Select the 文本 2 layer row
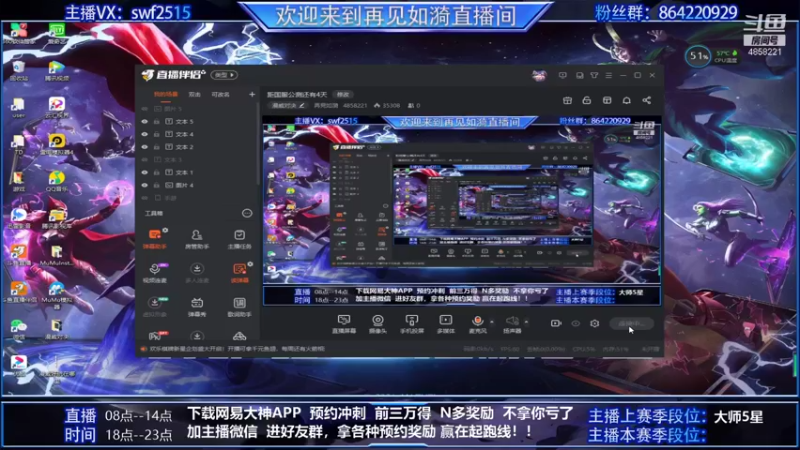This screenshot has width=800, height=450. click(x=197, y=147)
